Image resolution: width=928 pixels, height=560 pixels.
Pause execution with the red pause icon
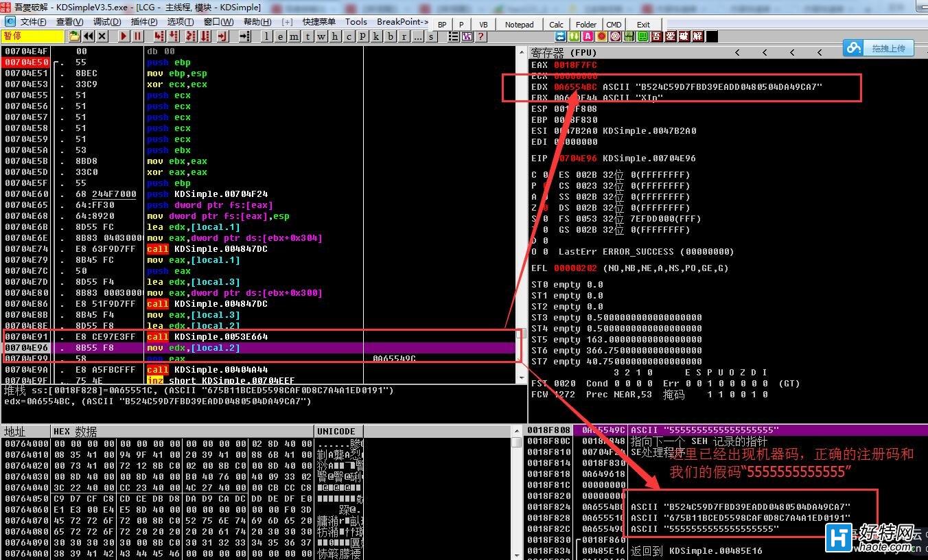[137, 36]
